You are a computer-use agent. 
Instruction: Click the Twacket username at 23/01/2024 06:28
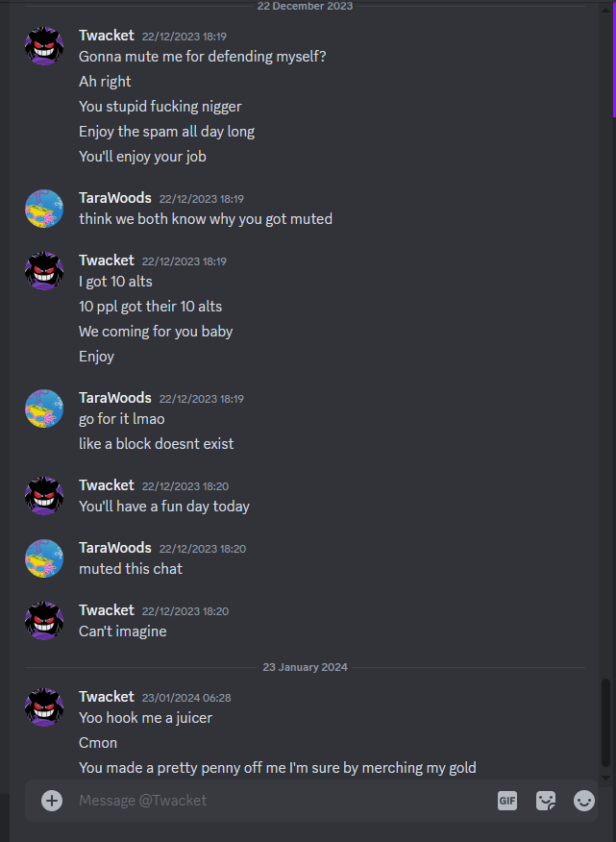click(x=107, y=697)
